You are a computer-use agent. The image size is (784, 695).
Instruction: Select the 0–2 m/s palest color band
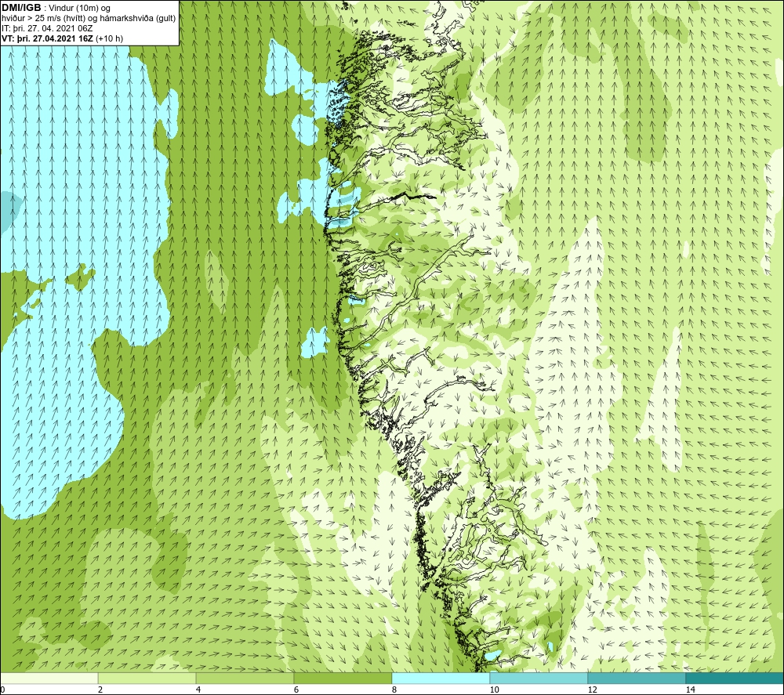pyautogui.click(x=49, y=678)
